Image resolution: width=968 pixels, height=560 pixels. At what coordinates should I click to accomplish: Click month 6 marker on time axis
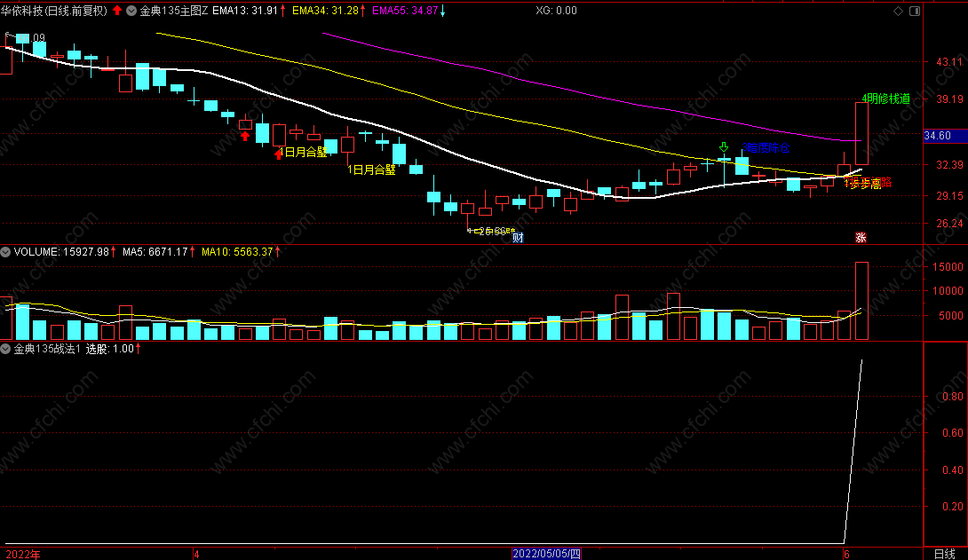pyautogui.click(x=846, y=554)
